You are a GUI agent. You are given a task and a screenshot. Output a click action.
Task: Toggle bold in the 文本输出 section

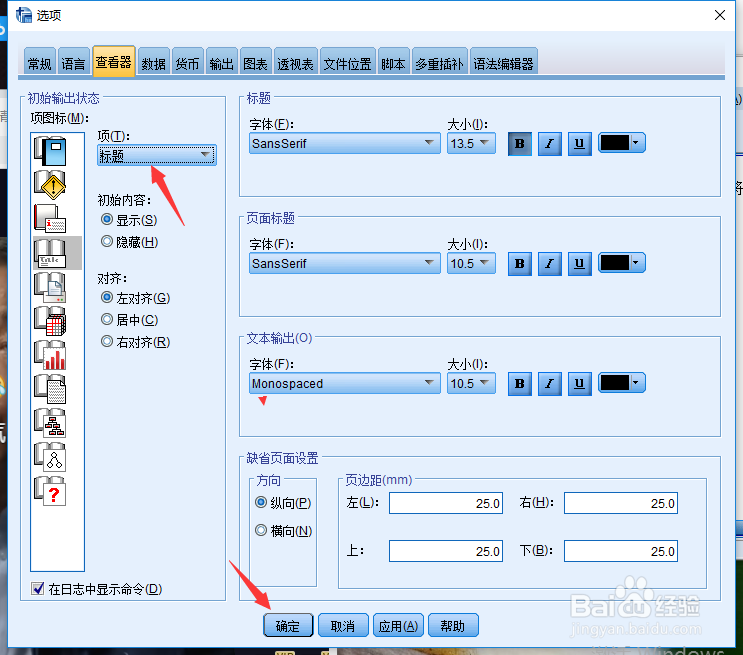(x=520, y=383)
